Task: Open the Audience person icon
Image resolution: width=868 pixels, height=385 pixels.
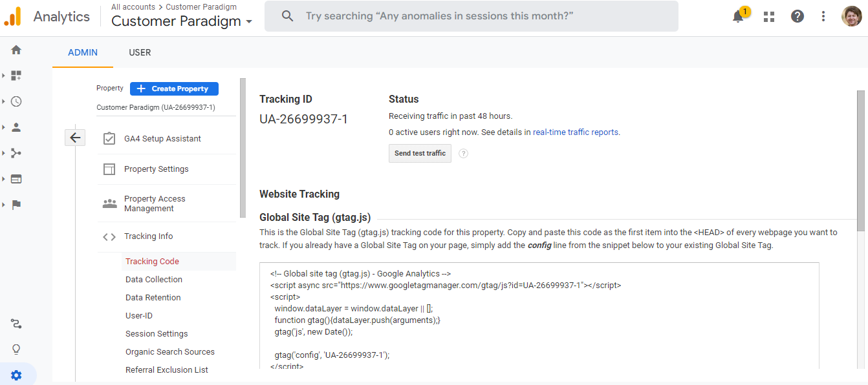Action: (x=16, y=127)
